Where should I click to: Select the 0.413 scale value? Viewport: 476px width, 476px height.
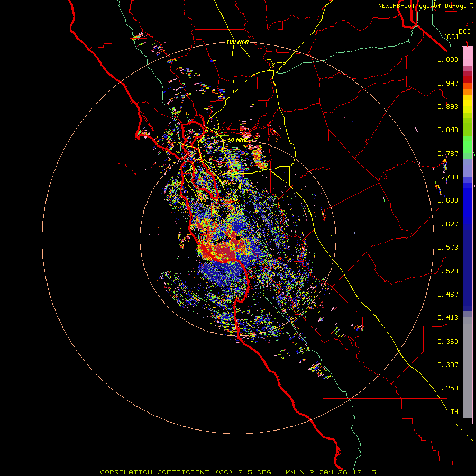[448, 318]
